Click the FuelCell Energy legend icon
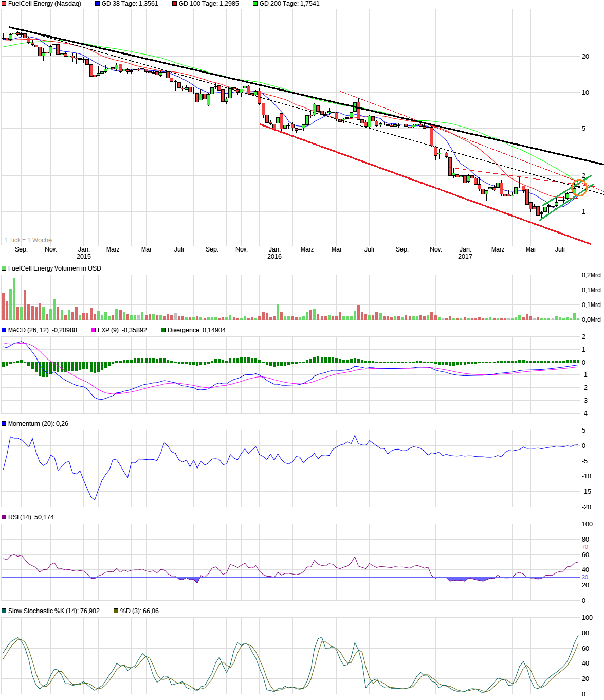Screen dimensions: 604x700 [5, 4]
